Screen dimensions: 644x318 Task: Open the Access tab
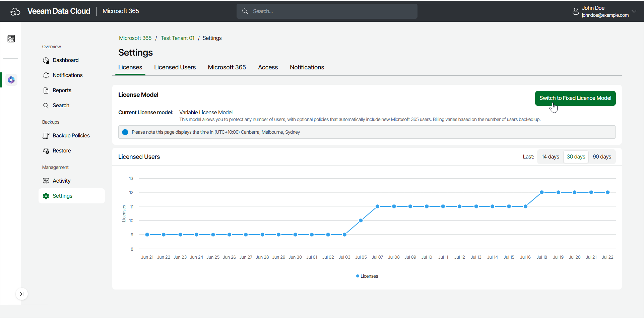[268, 67]
